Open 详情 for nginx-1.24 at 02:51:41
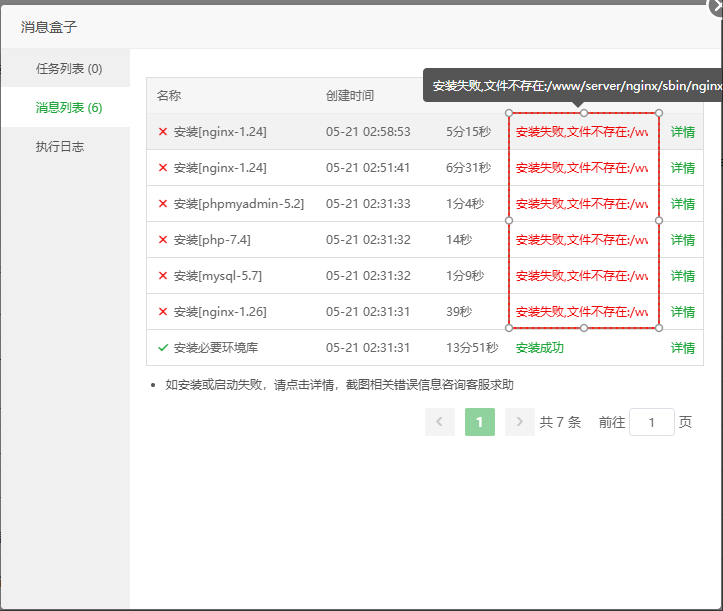 [682, 168]
